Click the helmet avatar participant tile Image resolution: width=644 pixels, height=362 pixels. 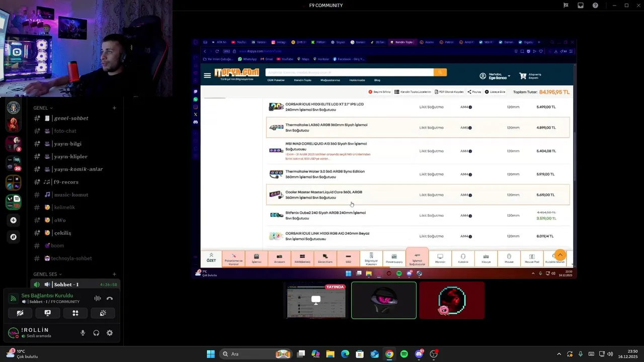coord(384,300)
